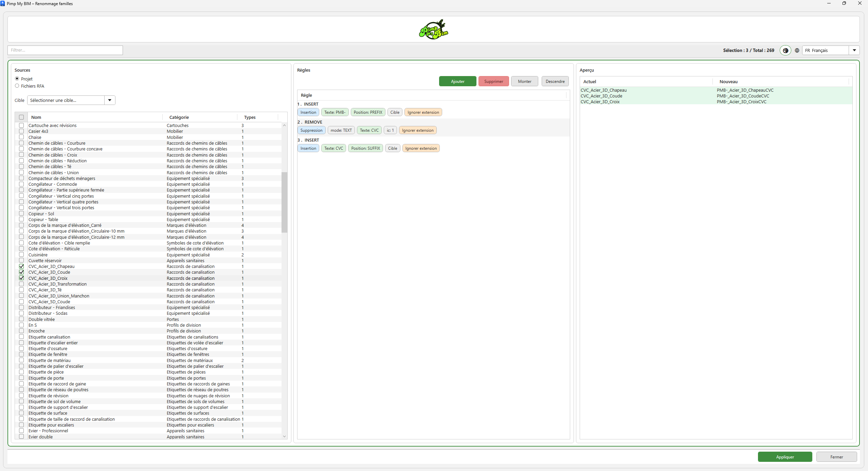The width and height of the screenshot is (868, 471).
Task: Click the Monter button
Action: [x=524, y=81]
